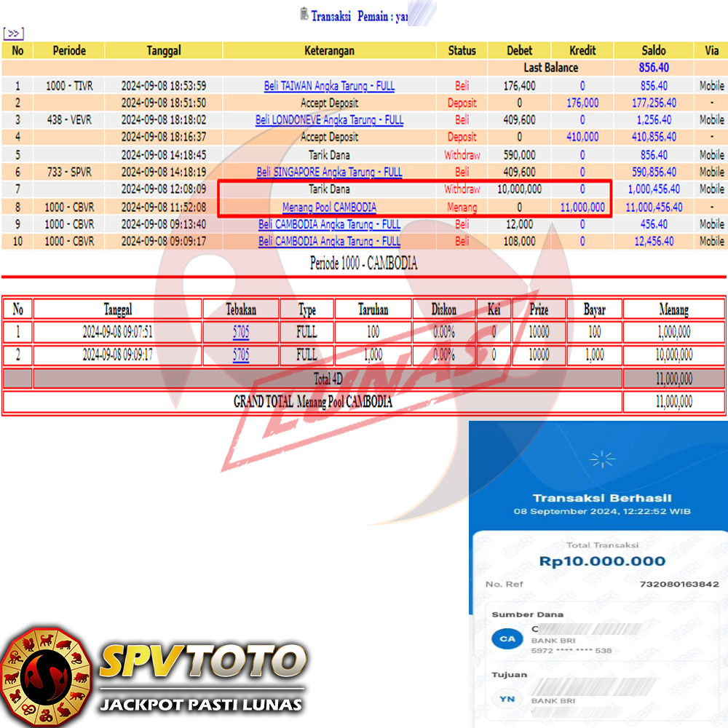Open Beli LONDONEVE Angka Tarung - FULL link

[x=329, y=120]
